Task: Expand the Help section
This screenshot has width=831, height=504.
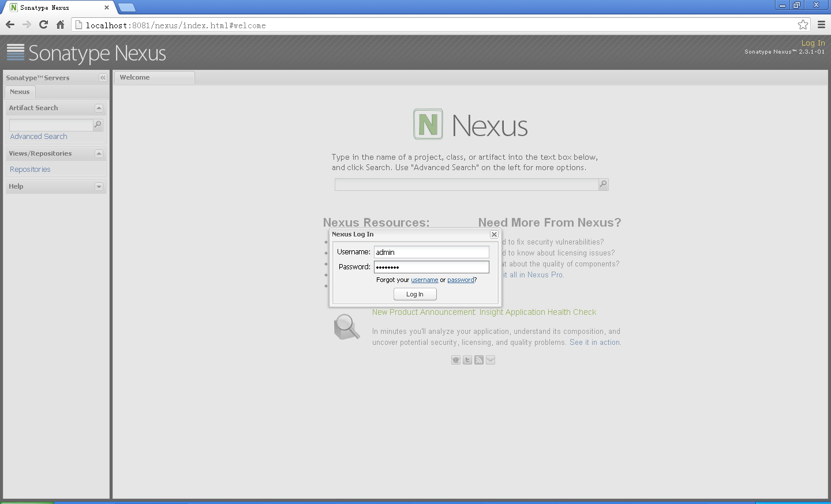Action: coord(99,186)
